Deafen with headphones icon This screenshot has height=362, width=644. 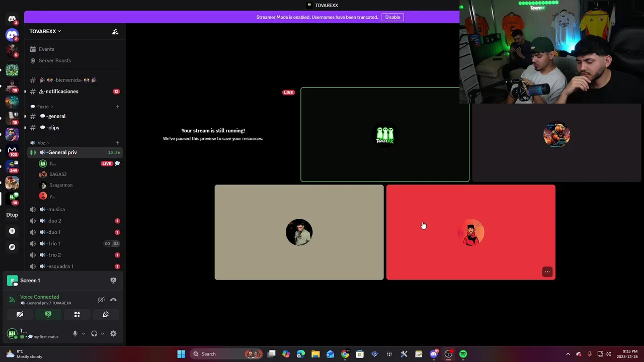click(94, 333)
